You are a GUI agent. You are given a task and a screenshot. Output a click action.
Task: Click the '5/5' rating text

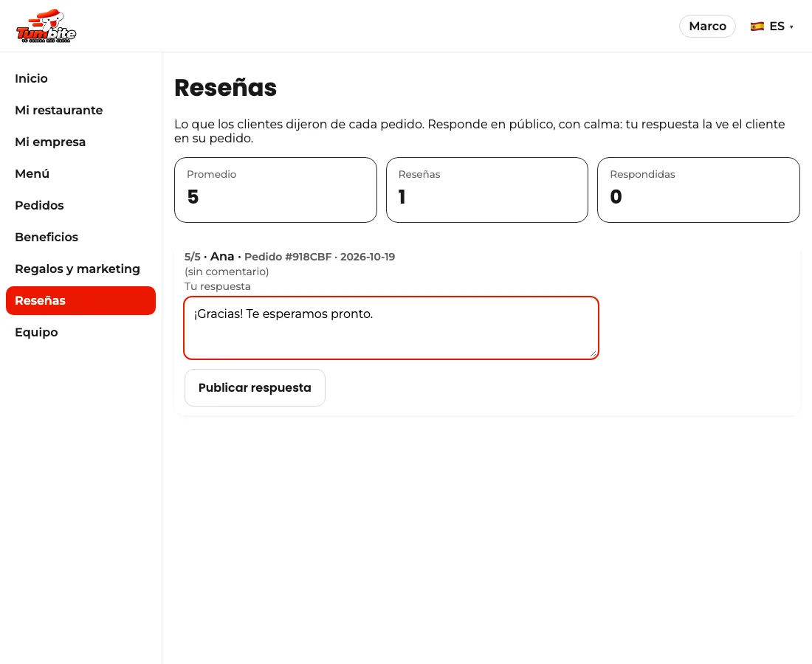[x=192, y=257]
